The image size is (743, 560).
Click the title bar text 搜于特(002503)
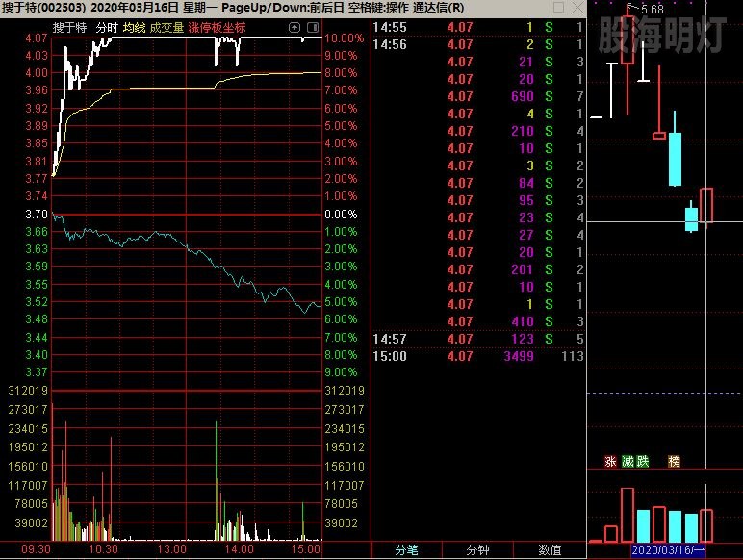(43, 8)
